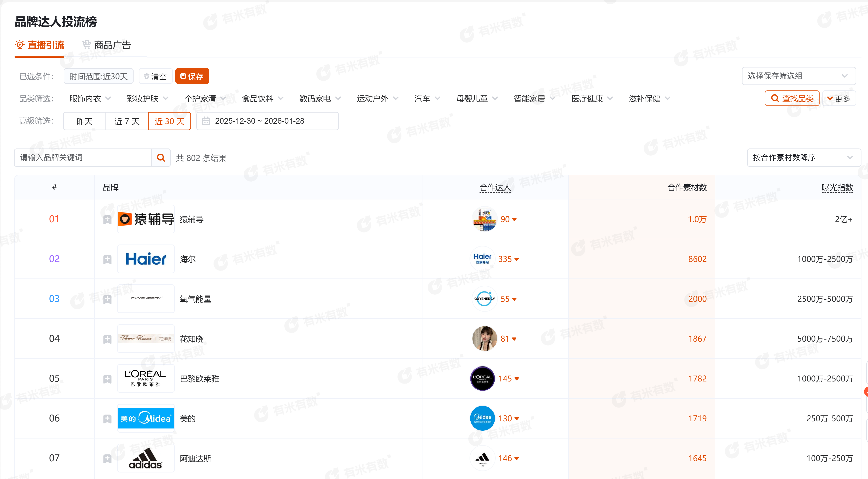
Task: Select the 近 30 天 time filter
Action: tap(169, 121)
